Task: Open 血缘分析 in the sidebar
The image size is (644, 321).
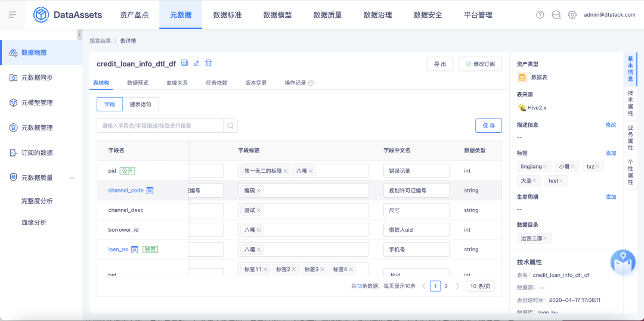Action: pyautogui.click(x=34, y=223)
